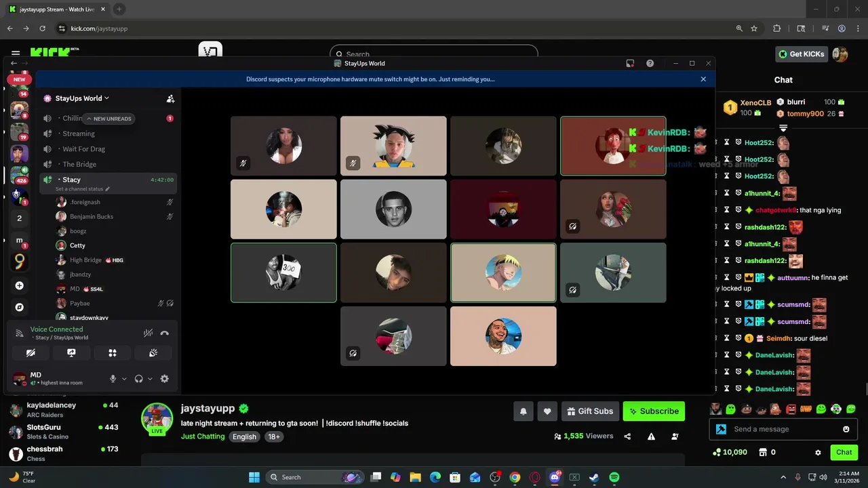Open Discord help question mark icon
The height and width of the screenshot is (488, 868).
(650, 63)
